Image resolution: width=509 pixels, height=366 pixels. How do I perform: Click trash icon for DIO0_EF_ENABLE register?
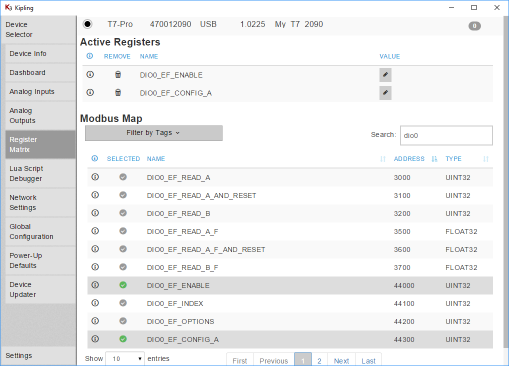[118, 75]
